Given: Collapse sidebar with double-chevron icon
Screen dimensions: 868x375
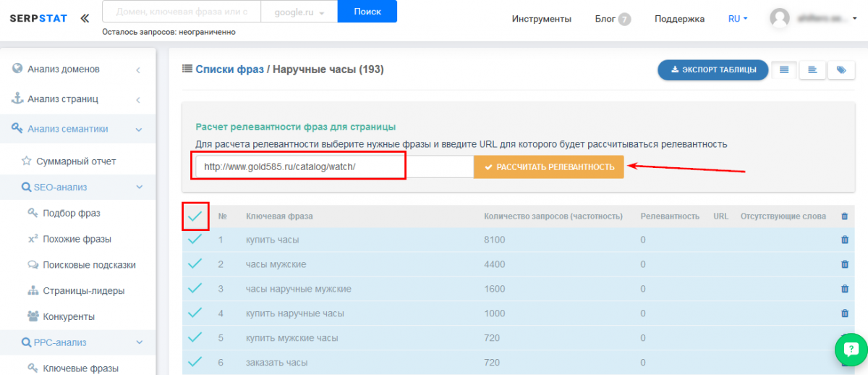Looking at the screenshot, I should click(85, 18).
